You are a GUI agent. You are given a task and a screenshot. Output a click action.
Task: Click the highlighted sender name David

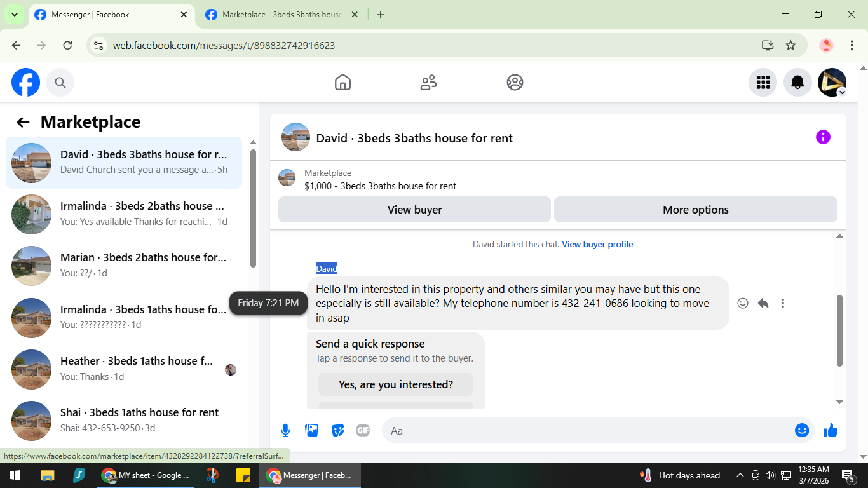pos(327,269)
